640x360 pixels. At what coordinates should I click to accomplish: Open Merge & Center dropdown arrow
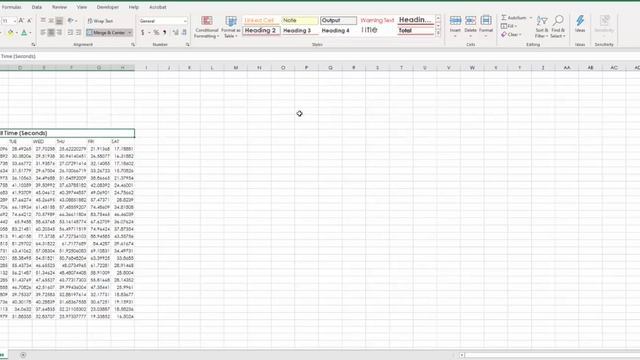130,33
